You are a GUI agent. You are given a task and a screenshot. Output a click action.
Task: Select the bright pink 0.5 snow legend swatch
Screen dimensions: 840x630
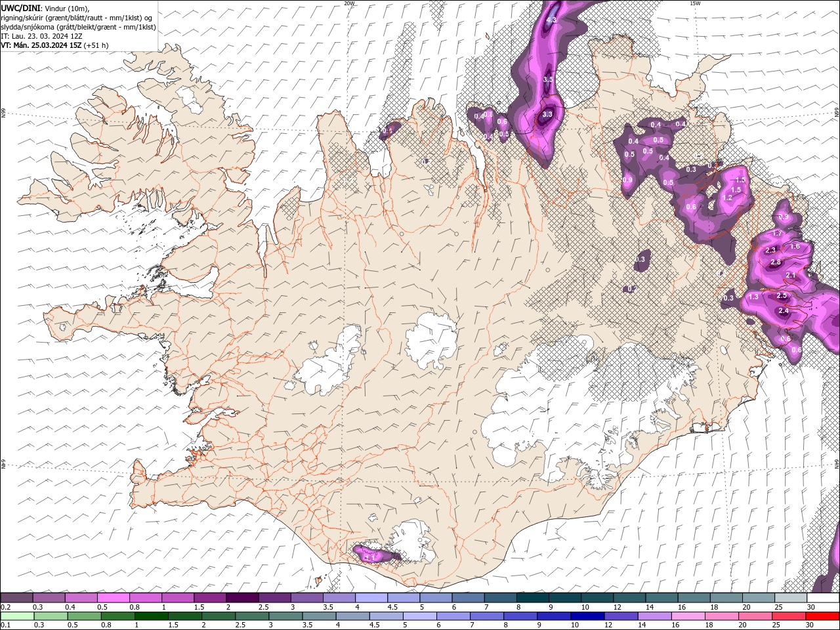[113, 598]
